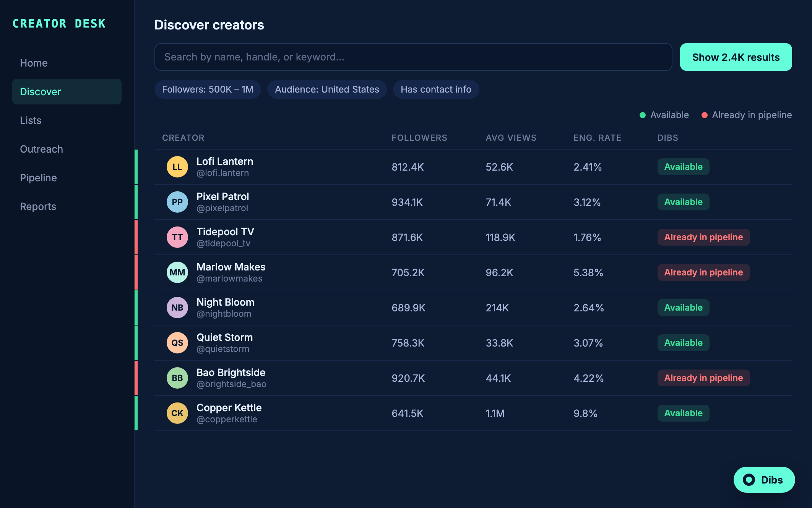Viewport: 812px width, 508px height.
Task: Focus the creator search field
Action: pos(413,57)
